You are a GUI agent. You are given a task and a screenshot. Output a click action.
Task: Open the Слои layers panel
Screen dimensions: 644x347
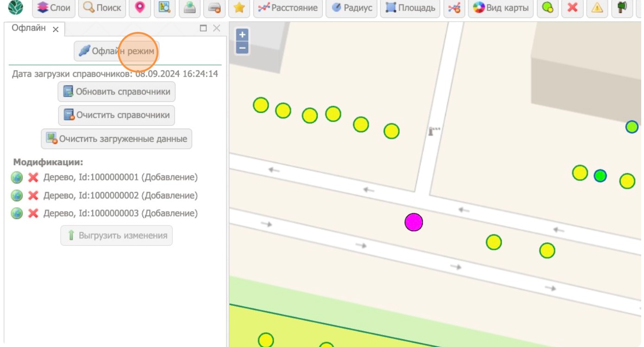54,8
